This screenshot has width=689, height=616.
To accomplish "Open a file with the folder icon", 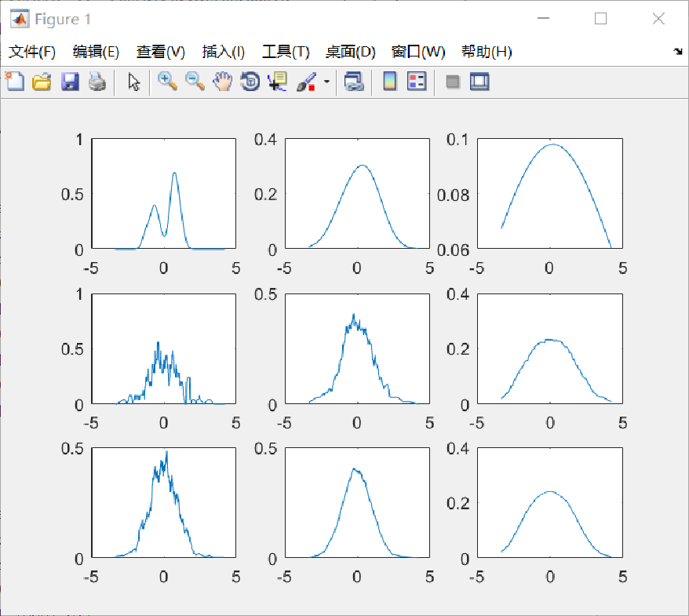I will 42,82.
